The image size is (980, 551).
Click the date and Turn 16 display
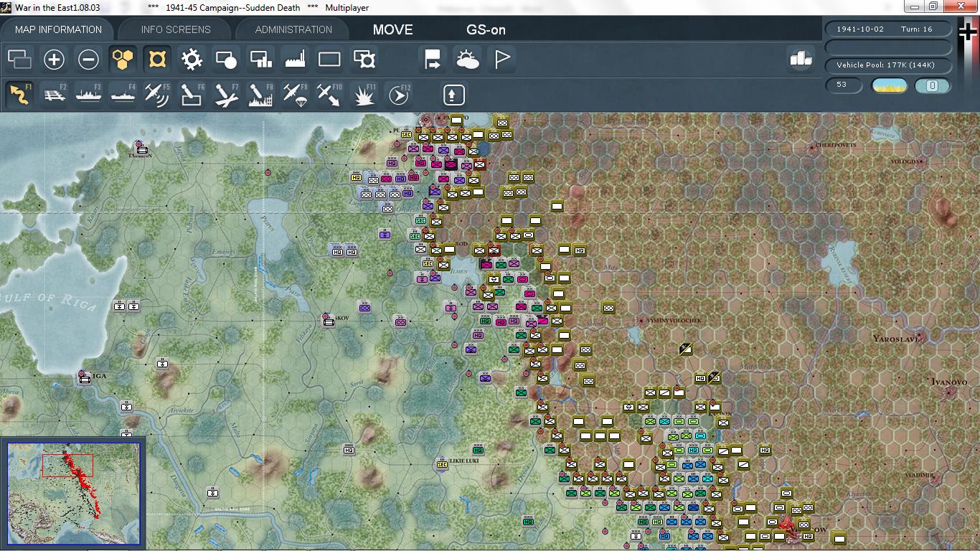click(x=889, y=29)
